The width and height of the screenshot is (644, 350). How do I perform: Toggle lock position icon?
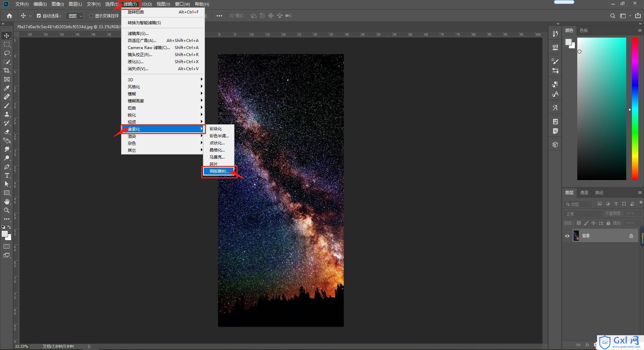pos(593,223)
